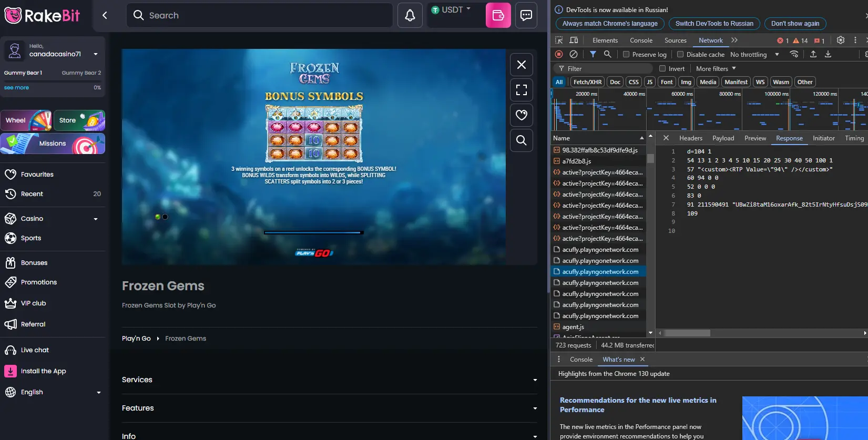Open the English language dropdown

(53, 392)
